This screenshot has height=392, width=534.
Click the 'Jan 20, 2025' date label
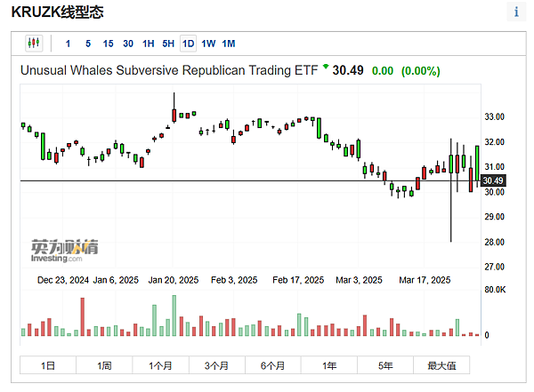click(x=174, y=280)
